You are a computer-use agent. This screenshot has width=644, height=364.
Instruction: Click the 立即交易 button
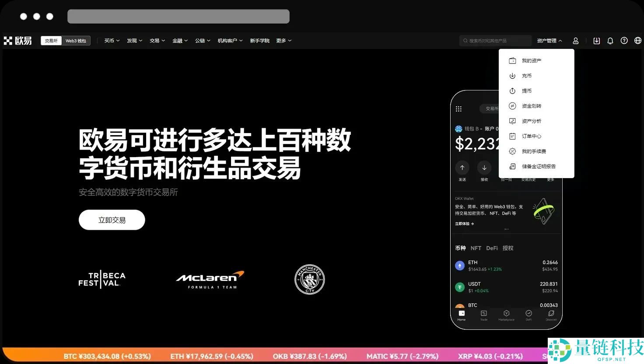coord(112,220)
